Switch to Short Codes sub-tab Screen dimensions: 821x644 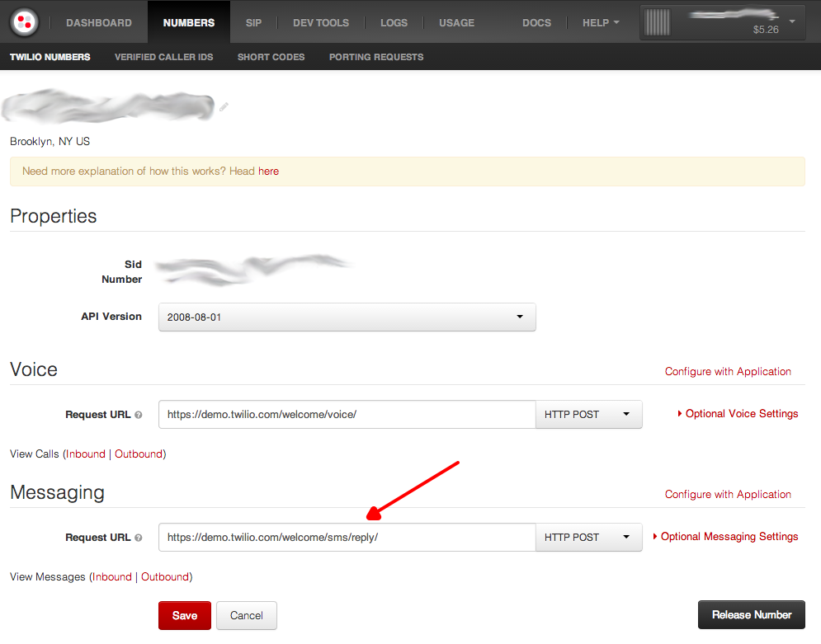[271, 57]
